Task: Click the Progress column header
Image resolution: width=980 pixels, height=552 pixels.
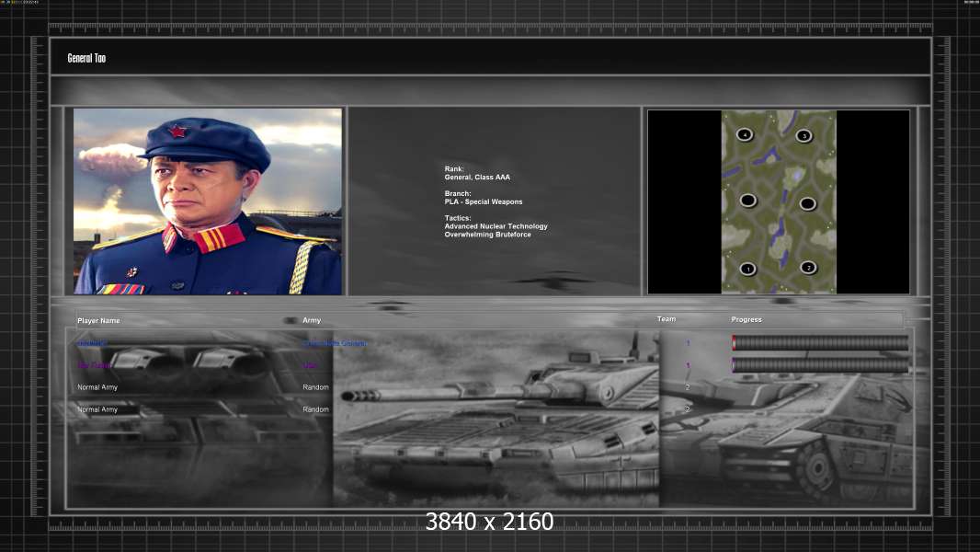Action: point(746,319)
